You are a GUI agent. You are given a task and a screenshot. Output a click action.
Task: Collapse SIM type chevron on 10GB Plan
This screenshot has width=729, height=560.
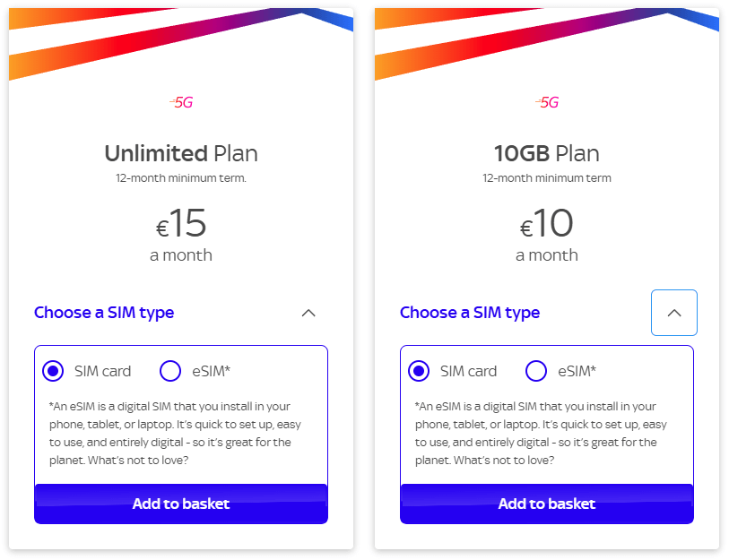pos(674,313)
